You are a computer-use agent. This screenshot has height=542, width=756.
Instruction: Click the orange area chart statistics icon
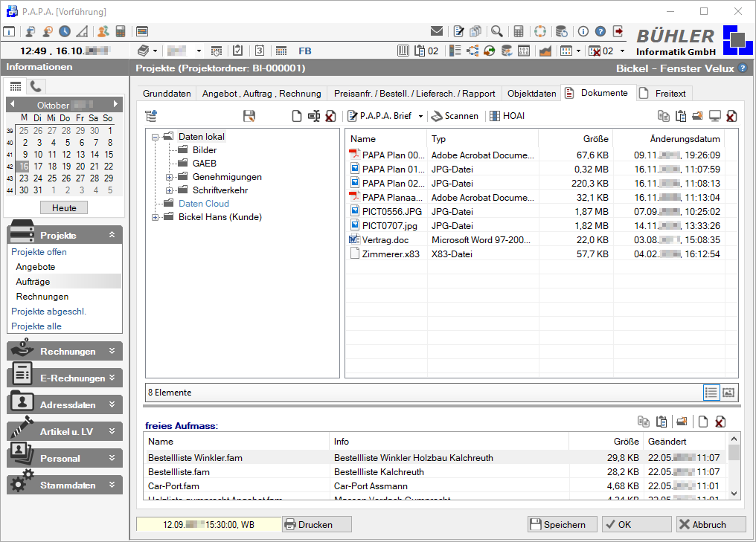(x=545, y=51)
